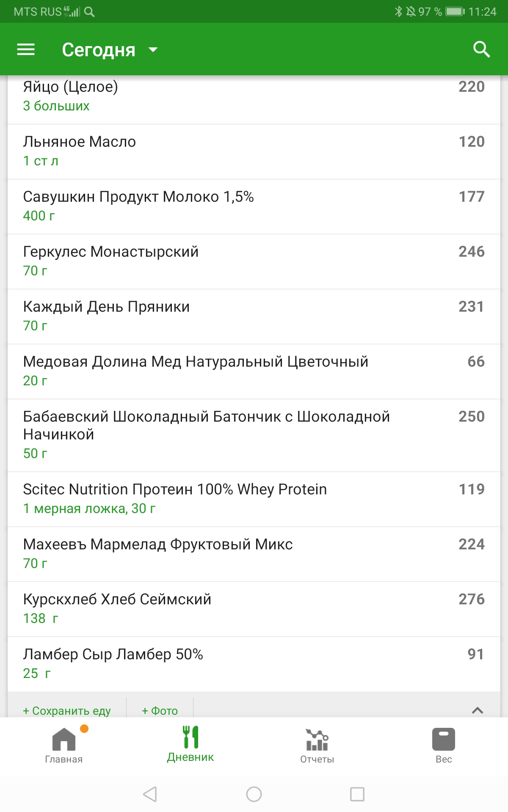Open the hamburger navigation menu
The height and width of the screenshot is (812, 508).
[x=26, y=50]
